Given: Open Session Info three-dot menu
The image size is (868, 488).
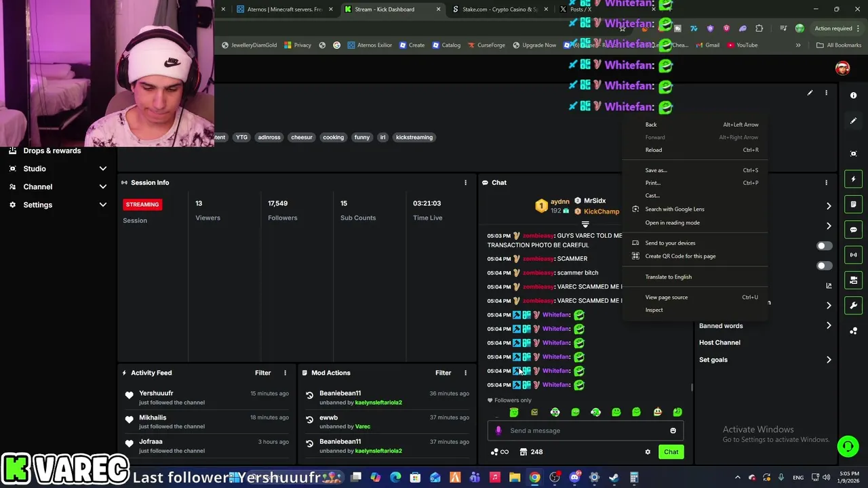Looking at the screenshot, I should tap(465, 182).
